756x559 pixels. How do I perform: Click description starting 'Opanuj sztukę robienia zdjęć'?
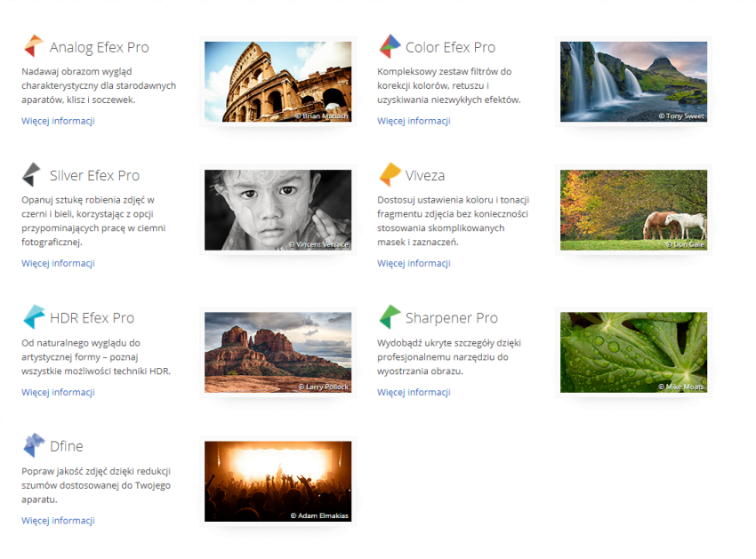[93, 220]
